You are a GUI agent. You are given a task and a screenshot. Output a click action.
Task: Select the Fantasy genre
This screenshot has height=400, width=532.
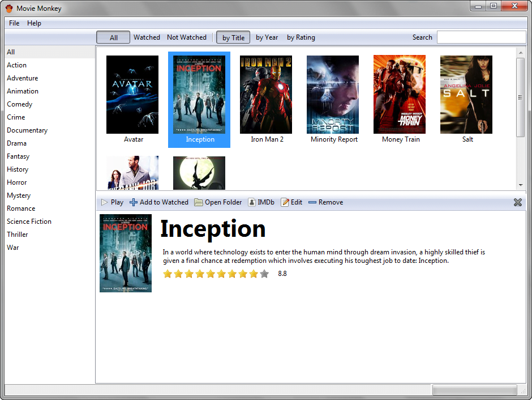tap(50, 156)
